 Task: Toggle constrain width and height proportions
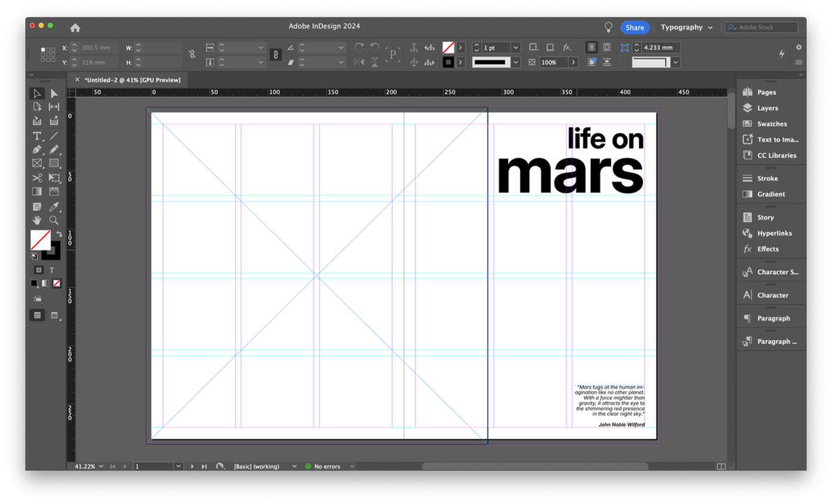[x=192, y=54]
